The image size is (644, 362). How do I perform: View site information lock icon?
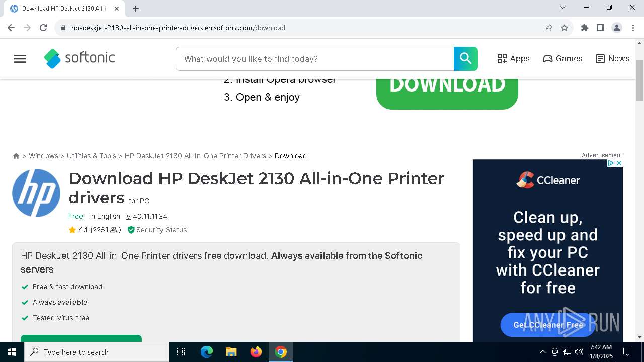pos(63,28)
